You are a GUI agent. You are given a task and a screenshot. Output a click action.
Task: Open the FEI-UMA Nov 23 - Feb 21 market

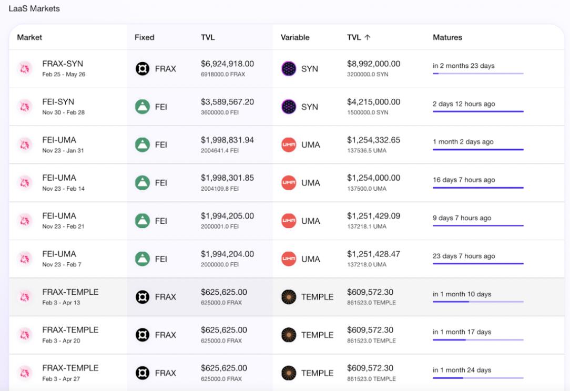(x=59, y=216)
